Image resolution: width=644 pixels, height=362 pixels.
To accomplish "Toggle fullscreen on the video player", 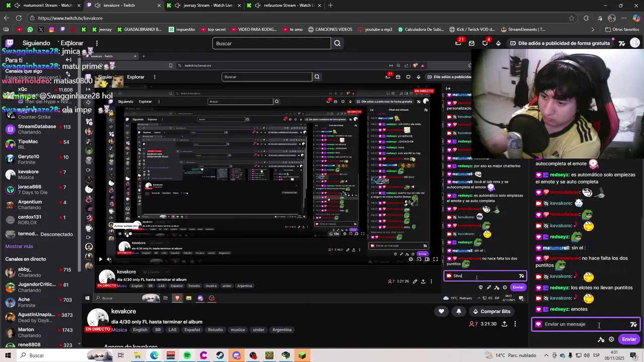I will [435, 259].
